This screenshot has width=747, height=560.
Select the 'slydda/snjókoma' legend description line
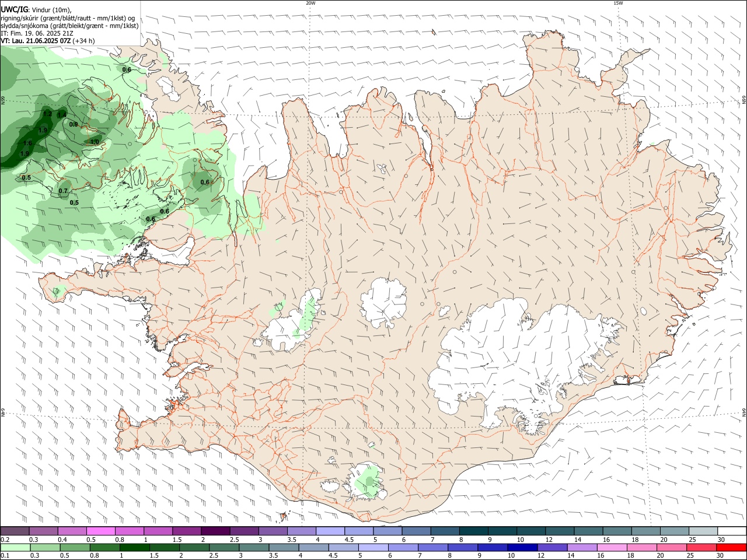pos(69,26)
